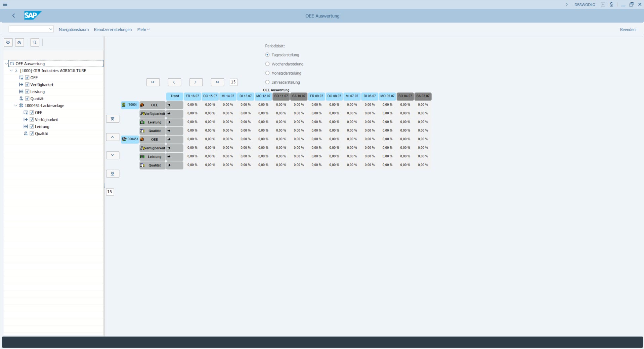Image resolution: width=644 pixels, height=349 pixels.
Task: Click the search icon in tree toolbar
Action: point(35,42)
